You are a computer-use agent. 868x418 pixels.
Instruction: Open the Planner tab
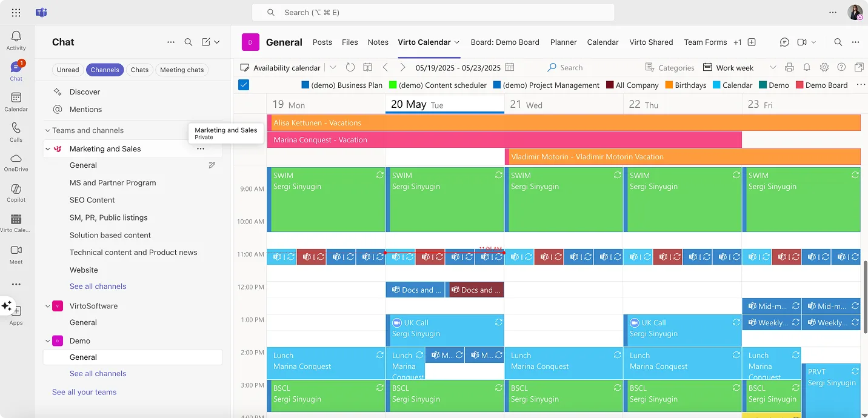coord(563,42)
